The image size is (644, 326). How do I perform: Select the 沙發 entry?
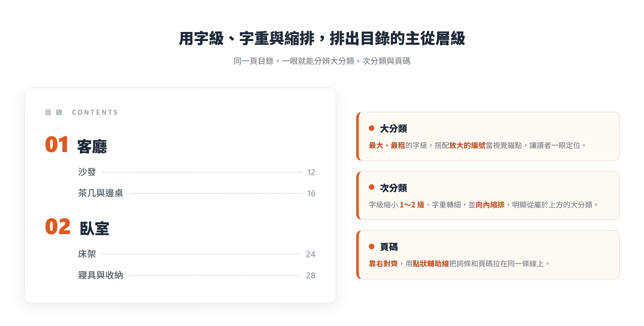click(87, 172)
